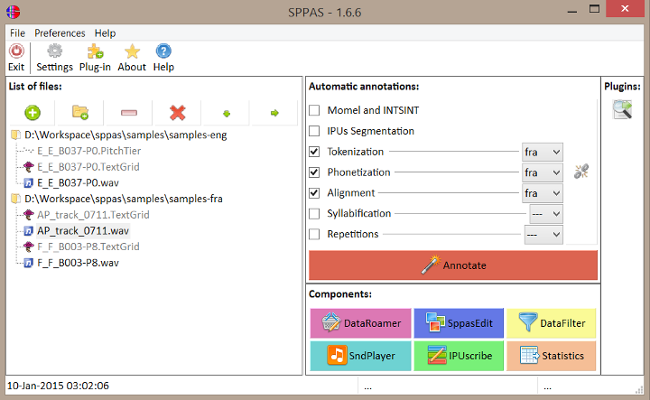Check the IPUs Segmentation checkbox
Viewport: 650px width, 400px height.
tap(315, 131)
